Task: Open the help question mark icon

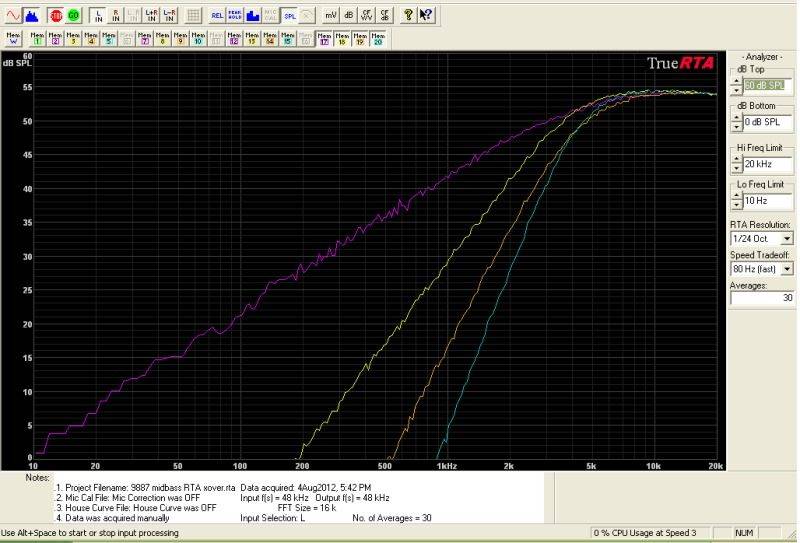Action: 408,15
